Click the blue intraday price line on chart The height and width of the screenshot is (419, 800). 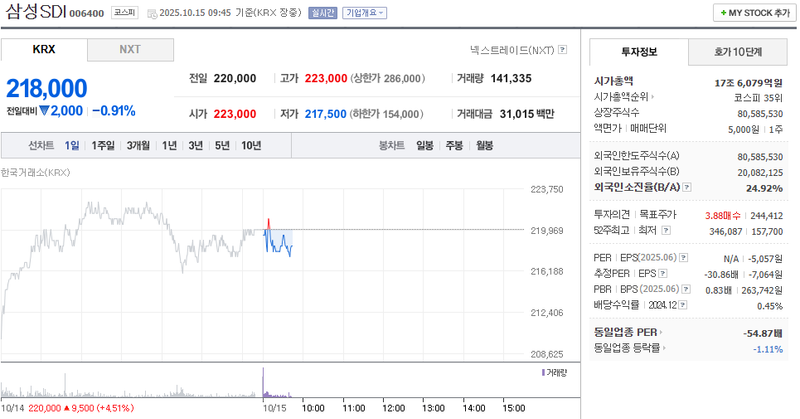(x=278, y=243)
